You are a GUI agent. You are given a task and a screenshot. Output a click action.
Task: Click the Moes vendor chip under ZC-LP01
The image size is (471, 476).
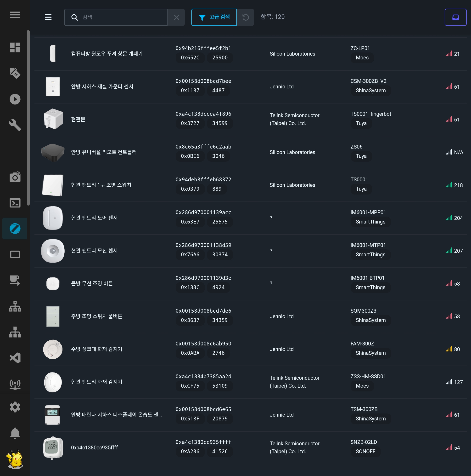pyautogui.click(x=362, y=58)
